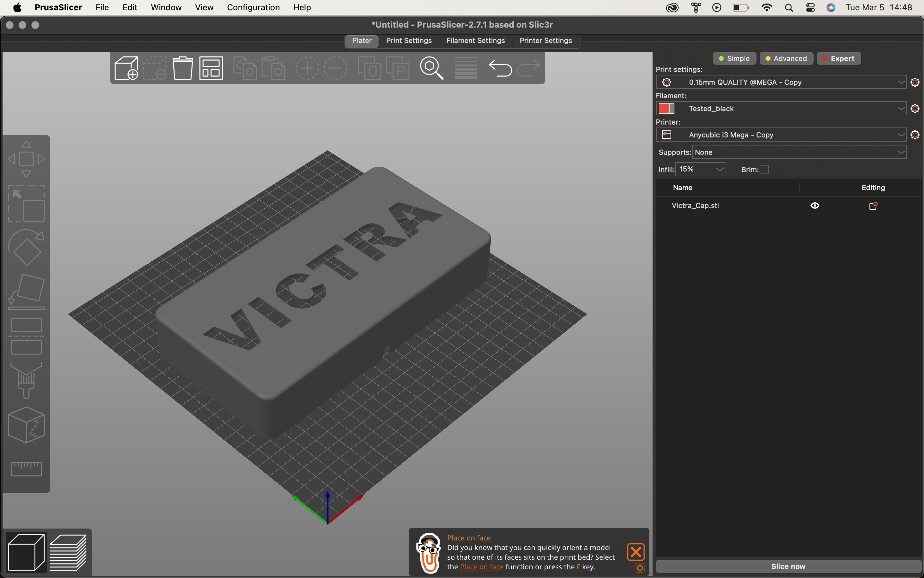Open the Print settings preset dropdown
Image resolution: width=924 pixels, height=578 pixels.
tap(781, 82)
